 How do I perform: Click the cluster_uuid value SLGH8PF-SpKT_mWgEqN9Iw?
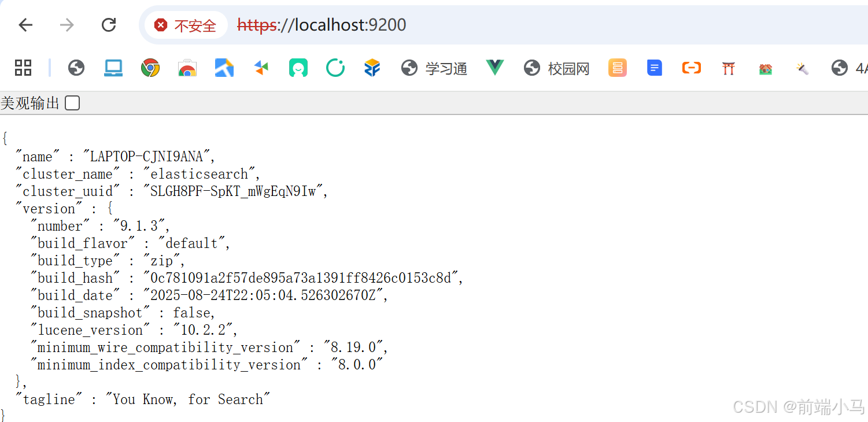click(233, 191)
